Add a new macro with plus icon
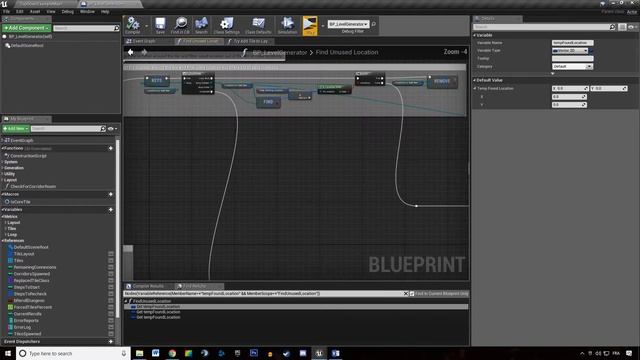Image resolution: width=640 pixels, height=360 pixels. point(111,194)
